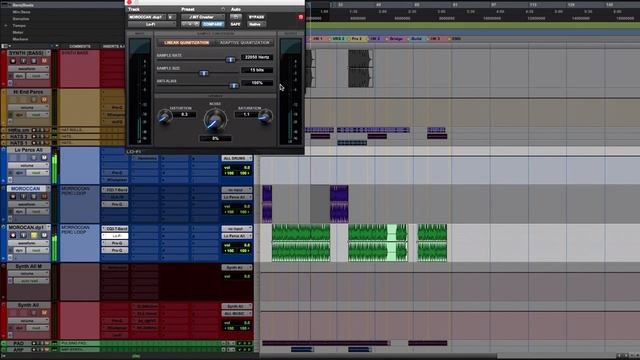Enable TrackInput monitoring on SYNTH [BASS] track

[23, 61]
